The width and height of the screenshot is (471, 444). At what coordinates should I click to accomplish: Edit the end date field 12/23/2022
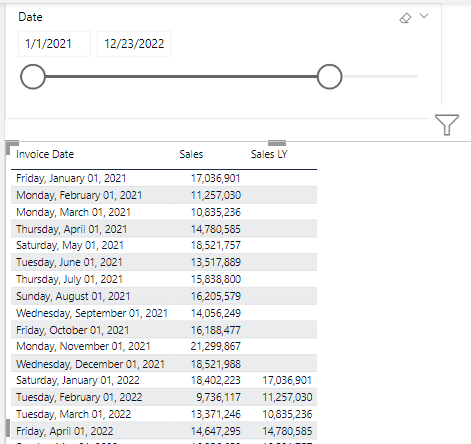134,44
